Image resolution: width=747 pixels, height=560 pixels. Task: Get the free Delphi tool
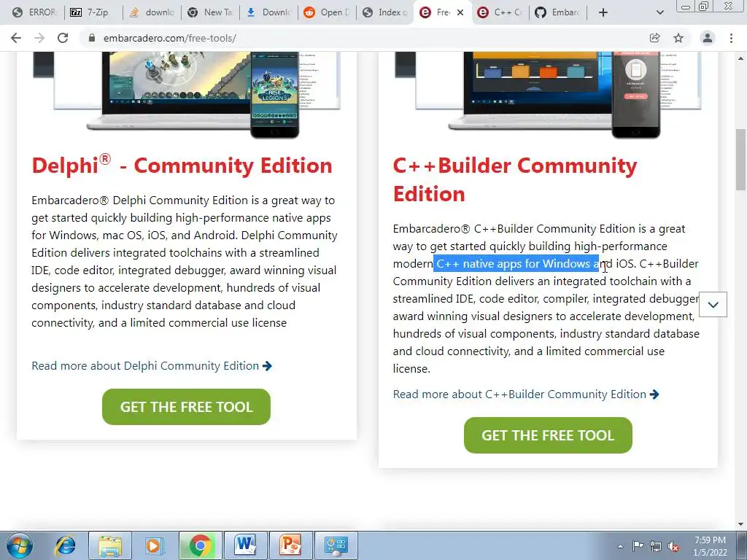[x=186, y=407]
